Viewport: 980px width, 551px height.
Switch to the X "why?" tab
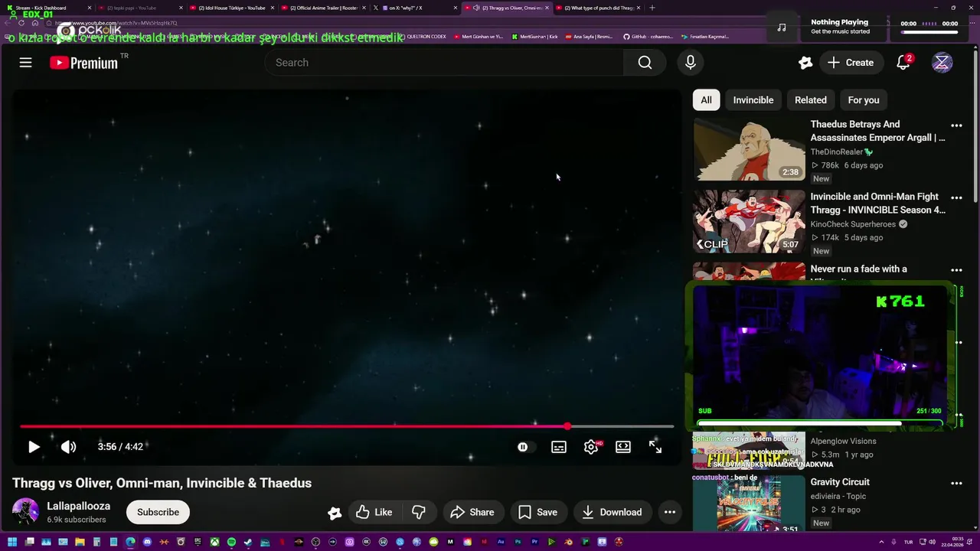point(413,8)
